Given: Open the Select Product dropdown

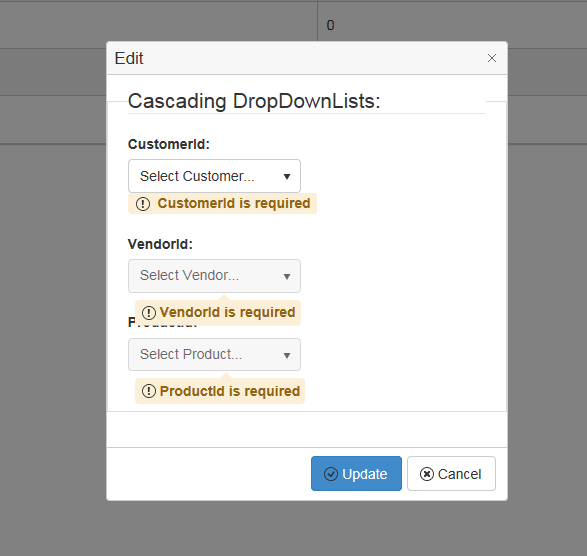Looking at the screenshot, I should [214, 355].
